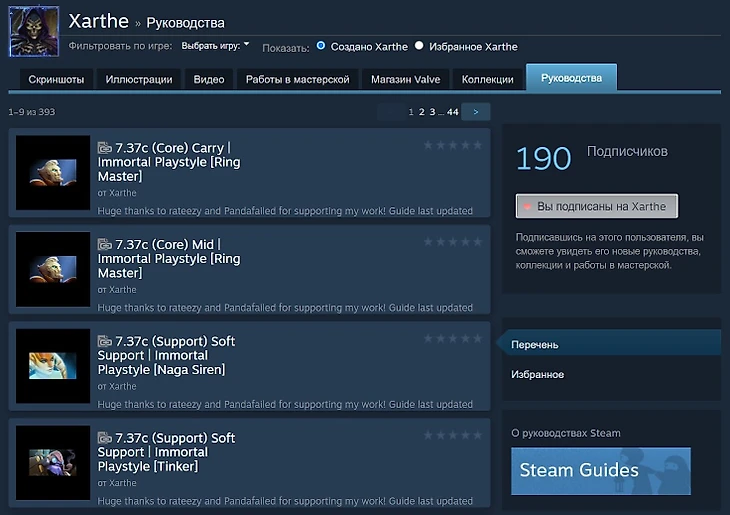Click guide icon beside Naga Siren guide title
This screenshot has width=730, height=515.
click(104, 341)
